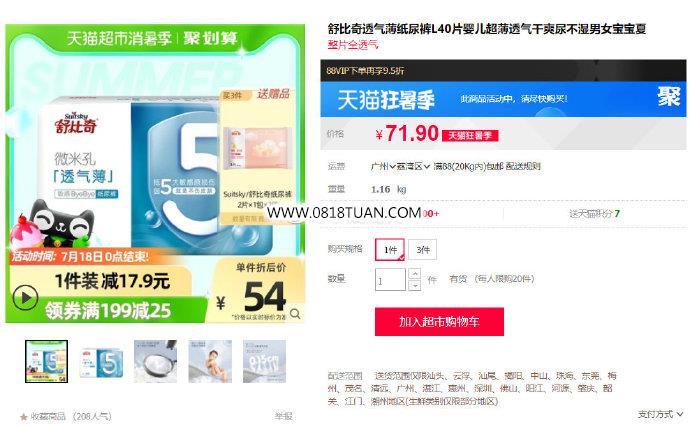Open the 广州 city dropdown
The image size is (690, 427).
click(x=383, y=166)
